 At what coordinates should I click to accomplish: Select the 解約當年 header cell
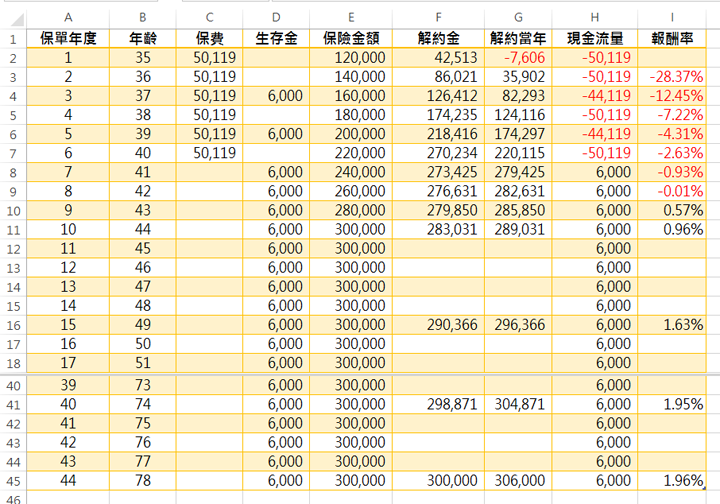click(x=518, y=38)
